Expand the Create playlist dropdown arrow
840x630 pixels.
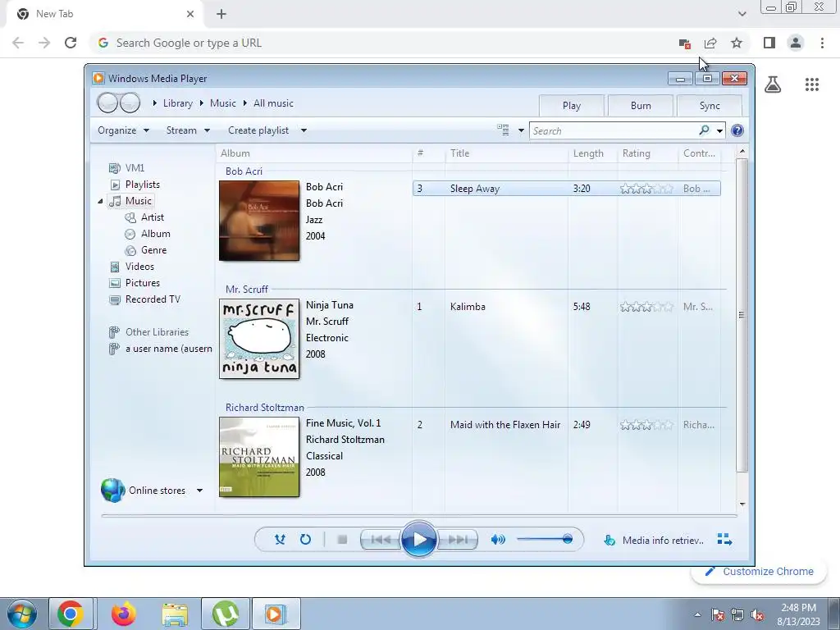coord(304,130)
